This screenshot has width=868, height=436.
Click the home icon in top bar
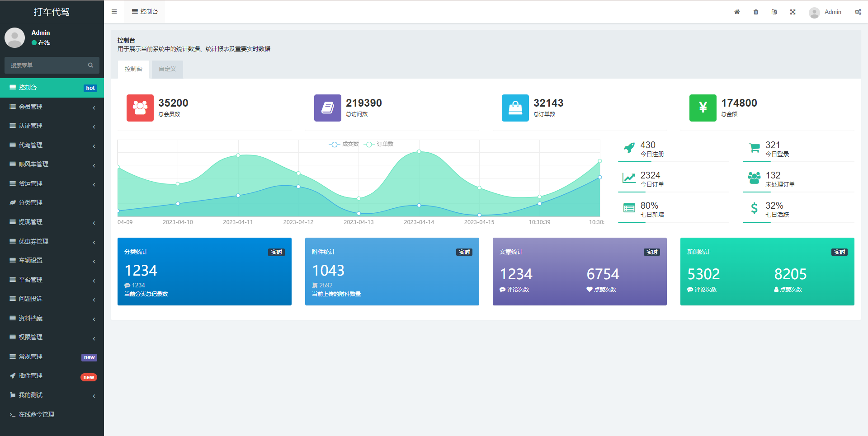click(737, 12)
